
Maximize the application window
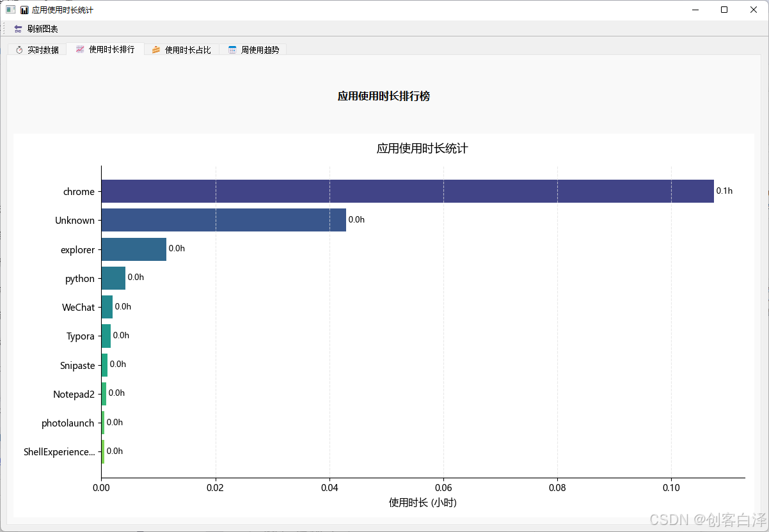[x=724, y=10]
